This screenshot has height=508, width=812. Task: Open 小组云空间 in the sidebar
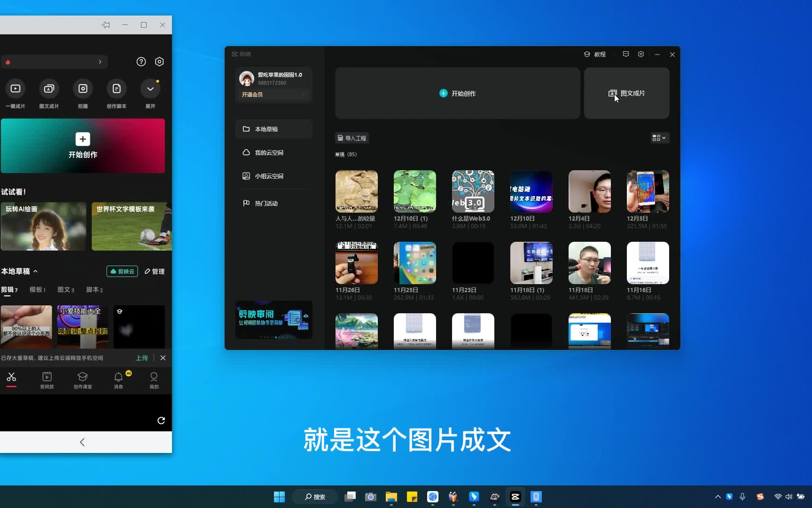point(273,176)
